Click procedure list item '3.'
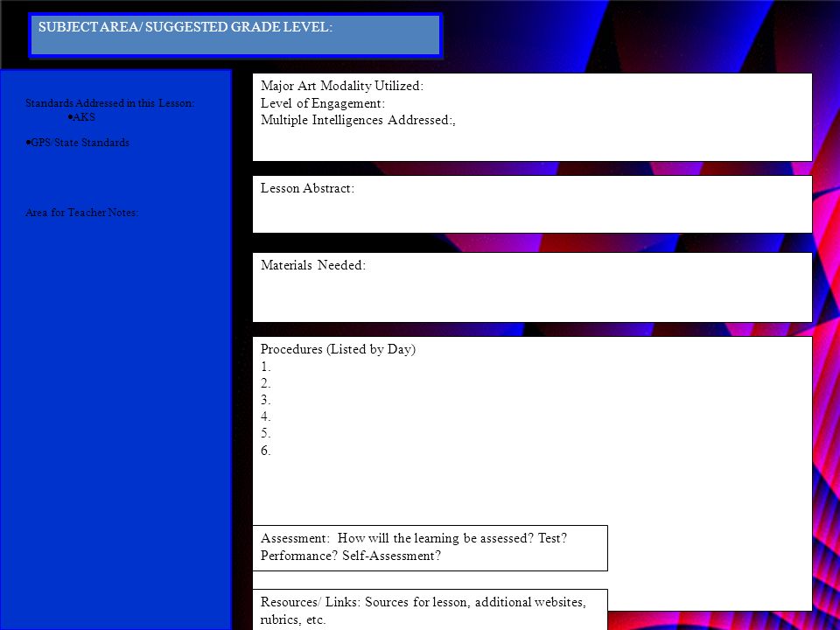The image size is (840, 630). (x=266, y=400)
